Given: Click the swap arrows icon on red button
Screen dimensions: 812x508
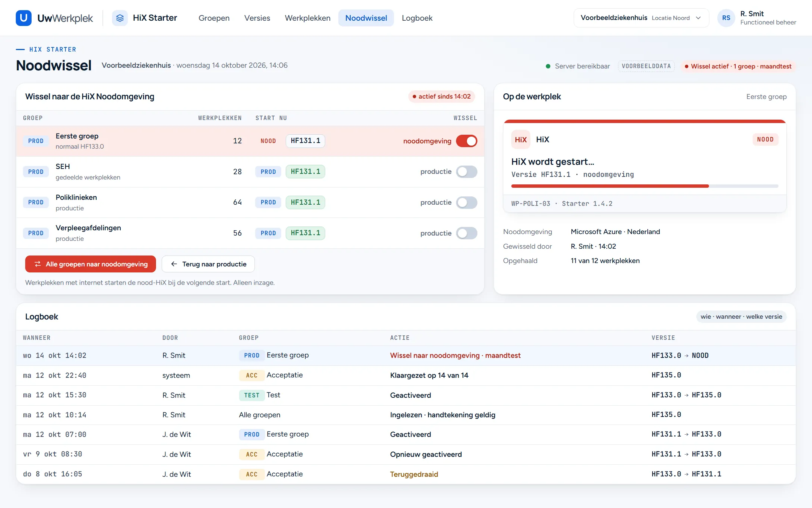Looking at the screenshot, I should coord(38,264).
